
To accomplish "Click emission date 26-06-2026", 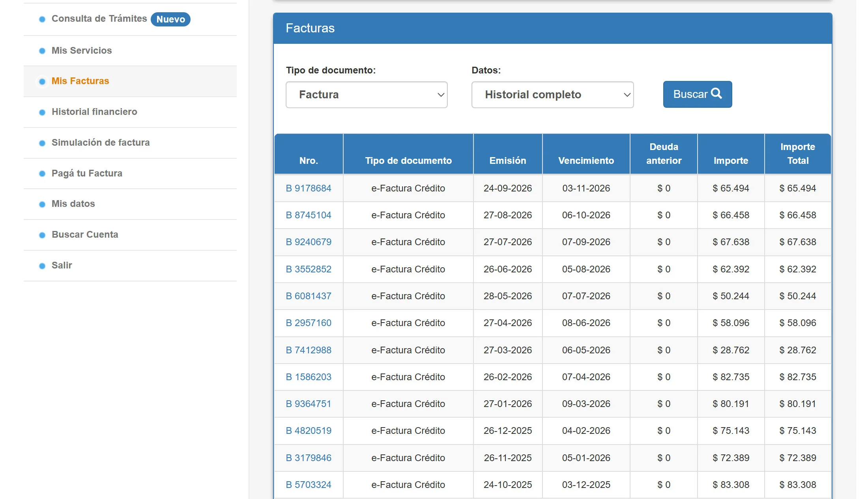I will pos(508,269).
